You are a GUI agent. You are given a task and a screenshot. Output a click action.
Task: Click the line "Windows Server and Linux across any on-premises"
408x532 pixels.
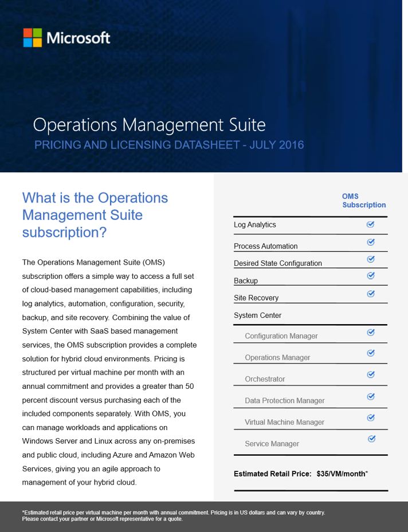pos(109,441)
